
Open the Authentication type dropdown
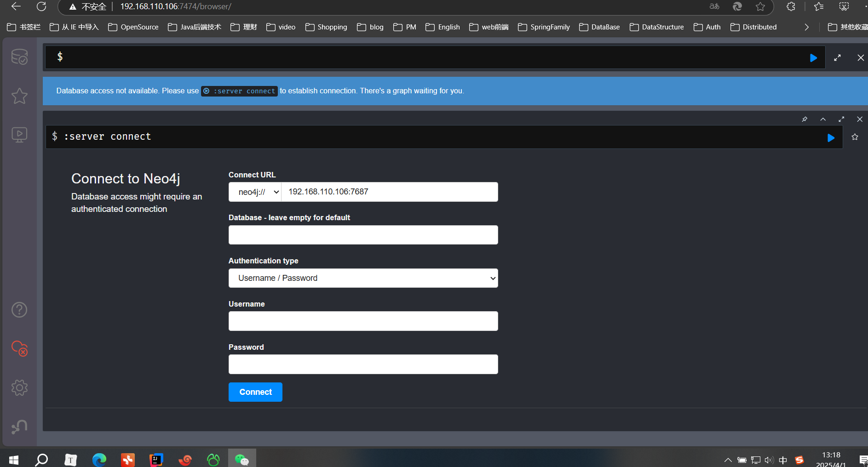[x=363, y=278]
